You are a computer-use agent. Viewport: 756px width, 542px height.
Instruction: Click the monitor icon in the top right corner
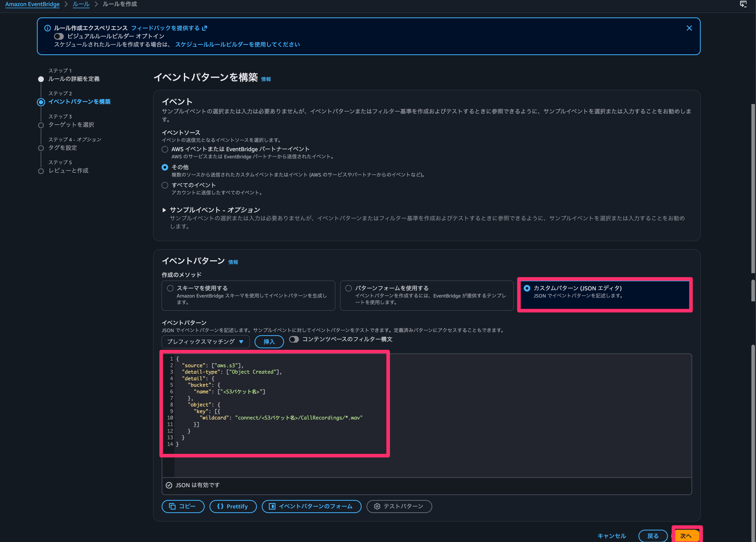tap(743, 4)
